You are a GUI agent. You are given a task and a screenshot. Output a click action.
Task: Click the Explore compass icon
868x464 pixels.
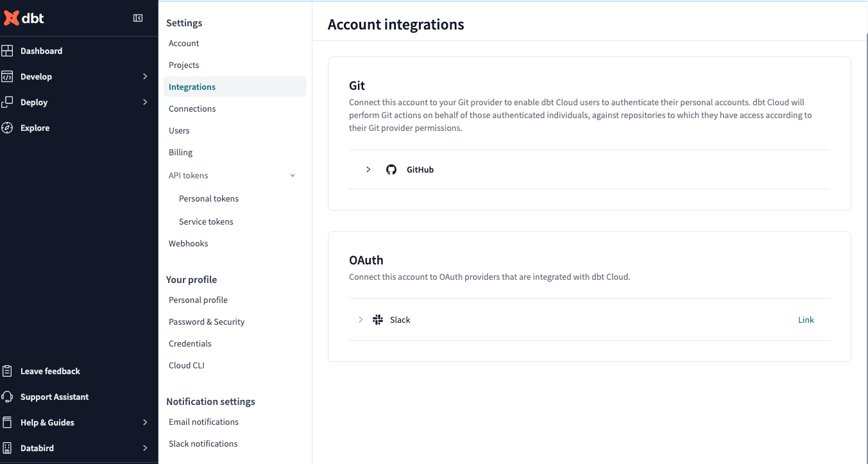coord(7,128)
